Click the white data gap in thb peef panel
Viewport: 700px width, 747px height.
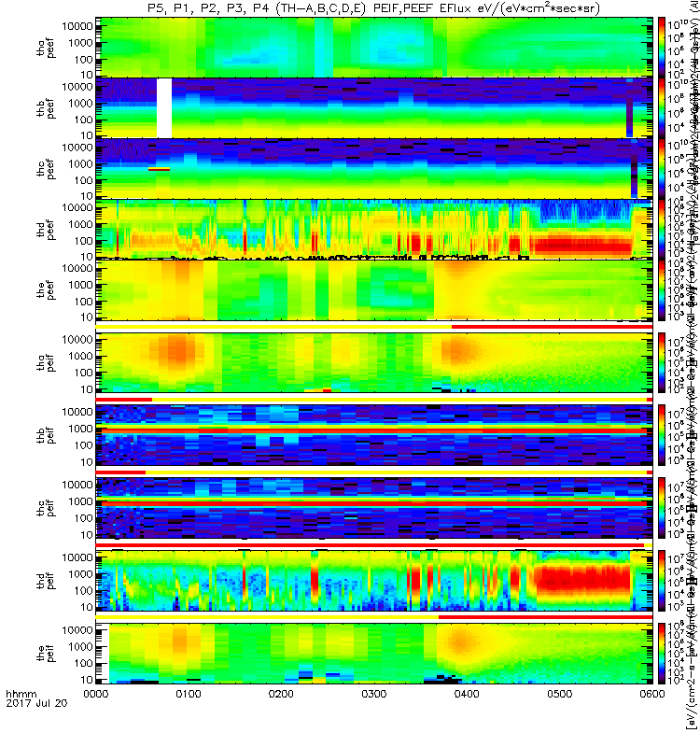pos(164,107)
